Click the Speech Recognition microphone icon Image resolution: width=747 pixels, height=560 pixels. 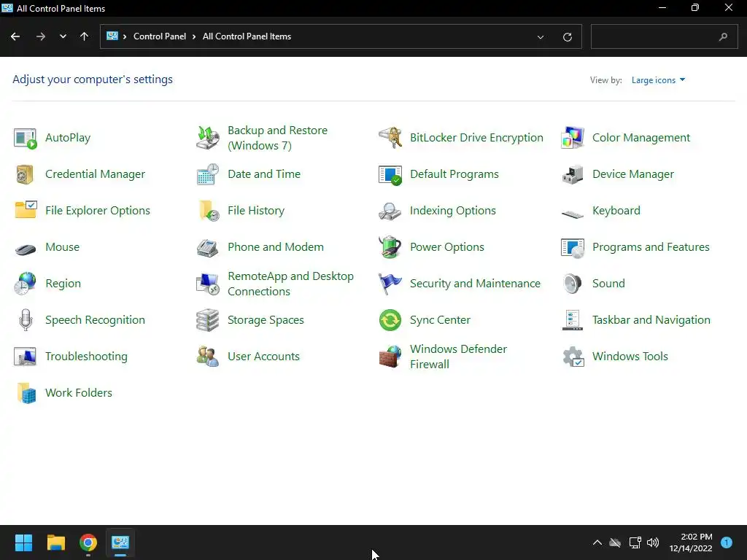[x=26, y=320]
